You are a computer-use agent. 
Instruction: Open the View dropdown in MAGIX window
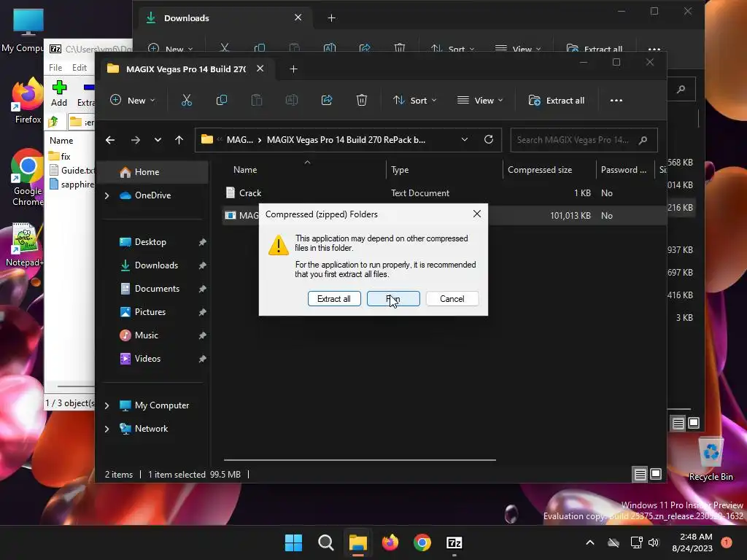[x=480, y=100]
